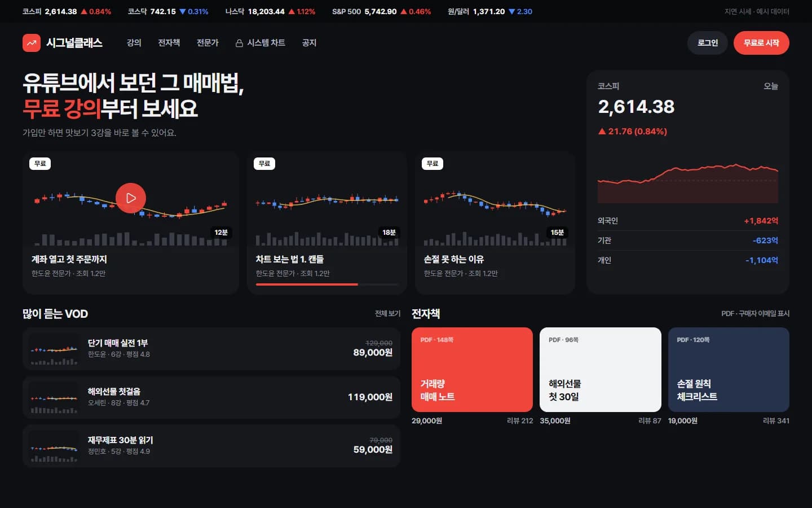Play the 계좌 열고 첫 주문까지 video
The image size is (812, 508).
pyautogui.click(x=131, y=198)
